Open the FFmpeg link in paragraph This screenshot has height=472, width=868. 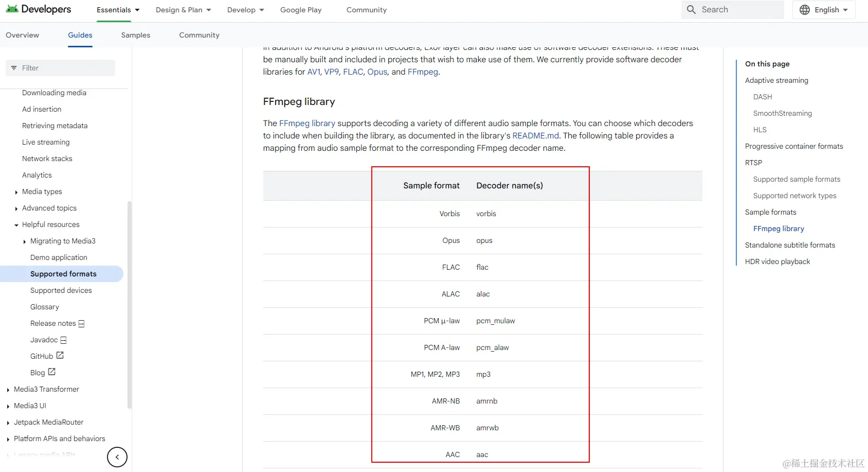click(423, 72)
